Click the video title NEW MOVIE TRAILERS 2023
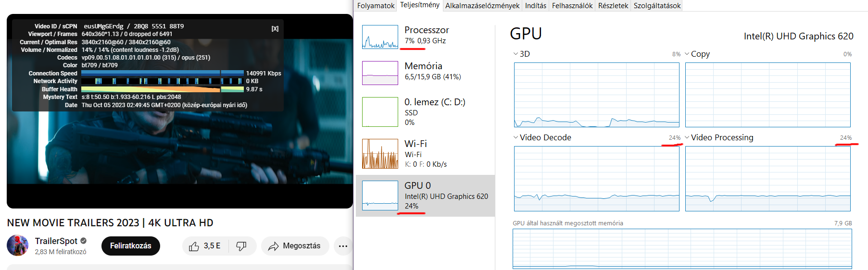Screen dimensions: 868x270 click(110, 223)
